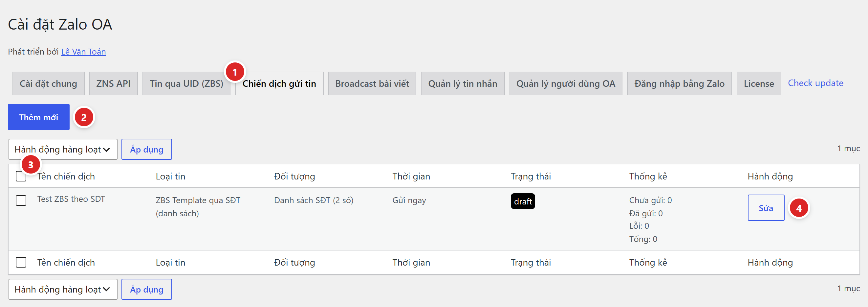Screen dimensions: 868x307
Task: Click footer column Tên chiến dịch
Action: (66, 263)
